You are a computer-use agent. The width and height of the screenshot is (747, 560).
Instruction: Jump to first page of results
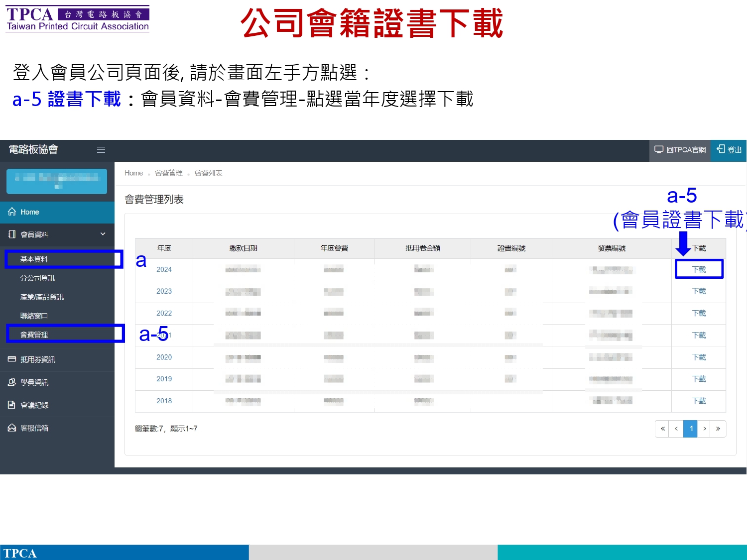coord(662,429)
